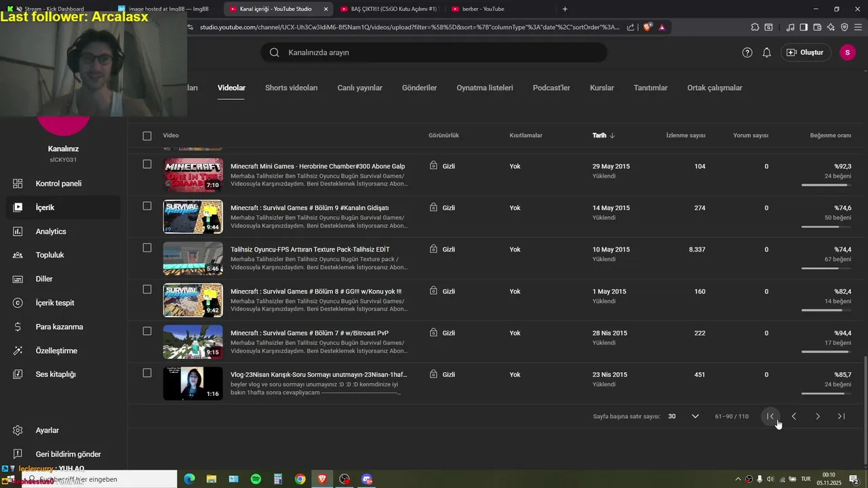This screenshot has width=868, height=488.
Task: Click İzlenme sayısı column header
Action: tap(686, 136)
